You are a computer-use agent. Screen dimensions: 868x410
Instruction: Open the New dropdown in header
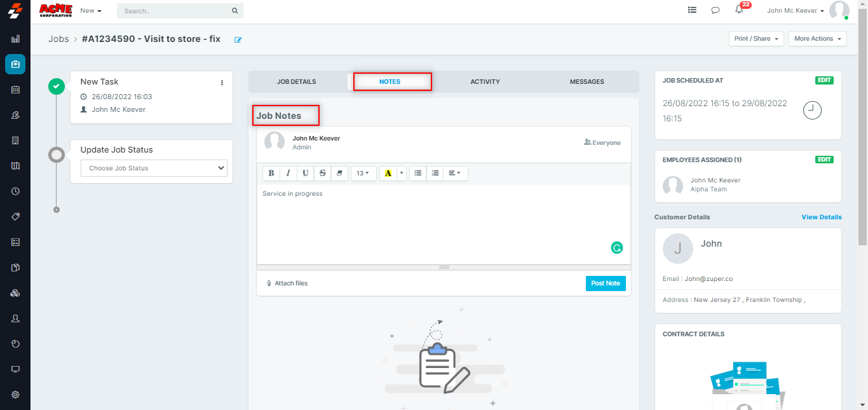(x=91, y=11)
